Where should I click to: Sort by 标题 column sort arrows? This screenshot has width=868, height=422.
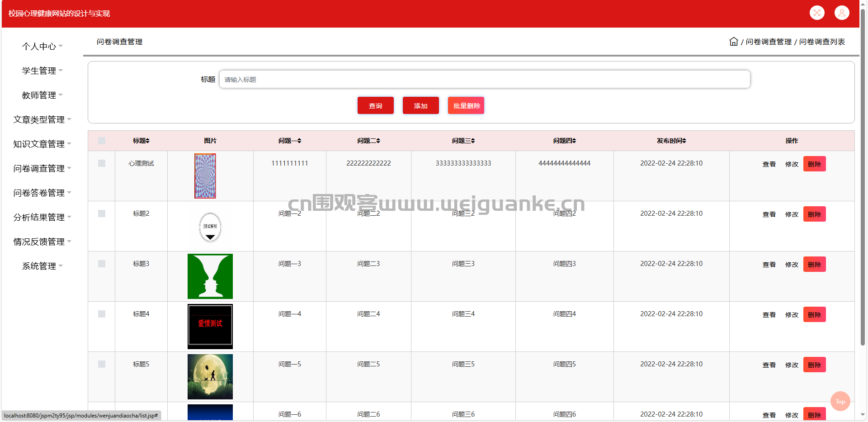(x=147, y=141)
